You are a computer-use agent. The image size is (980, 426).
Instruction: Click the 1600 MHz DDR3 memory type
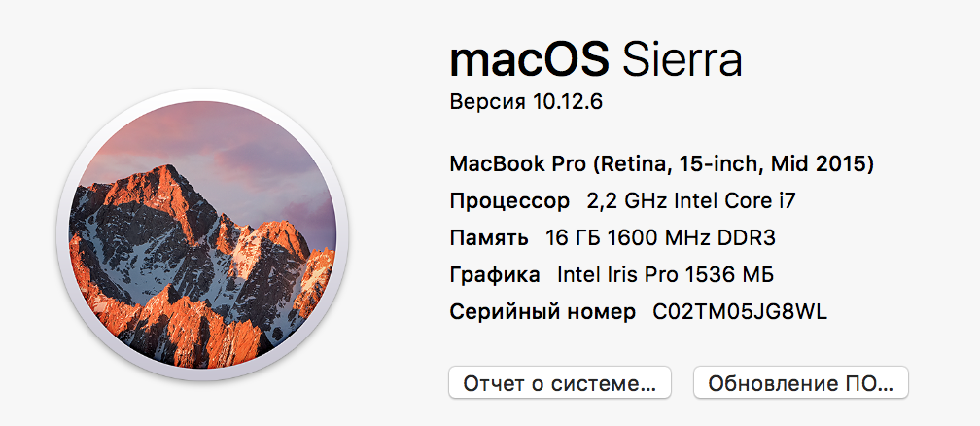(700, 238)
